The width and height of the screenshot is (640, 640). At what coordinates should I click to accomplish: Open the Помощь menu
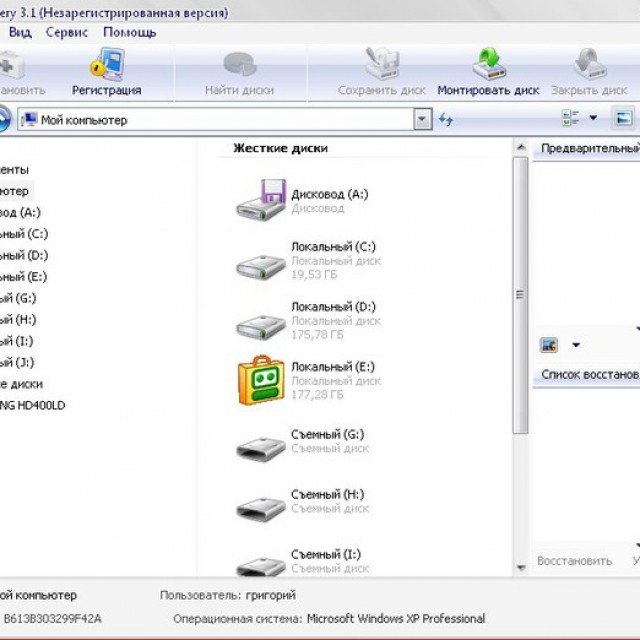129,32
